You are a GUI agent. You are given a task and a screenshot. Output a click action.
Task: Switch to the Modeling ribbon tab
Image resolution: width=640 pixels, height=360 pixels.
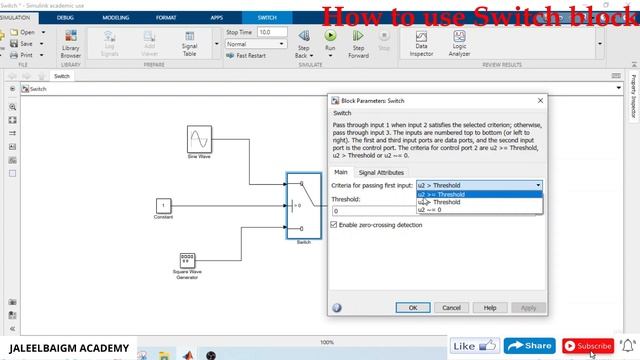116,18
